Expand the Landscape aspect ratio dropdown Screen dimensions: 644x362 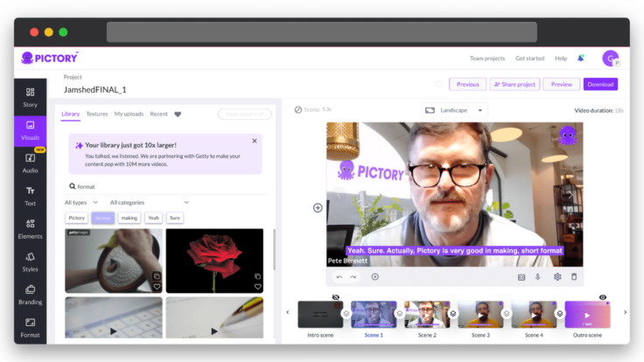(x=454, y=110)
